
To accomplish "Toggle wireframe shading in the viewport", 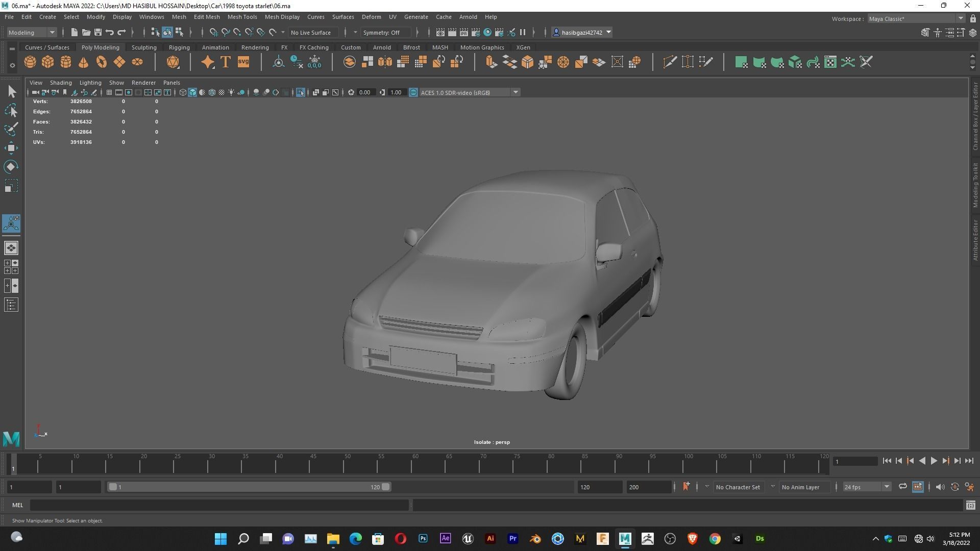I will [183, 92].
